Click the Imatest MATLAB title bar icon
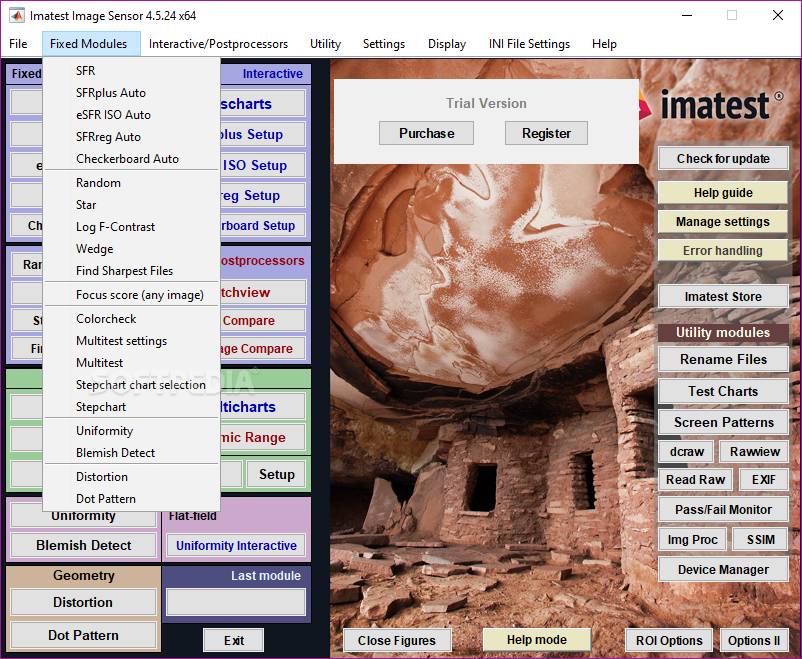This screenshot has width=802, height=659. 17,16
